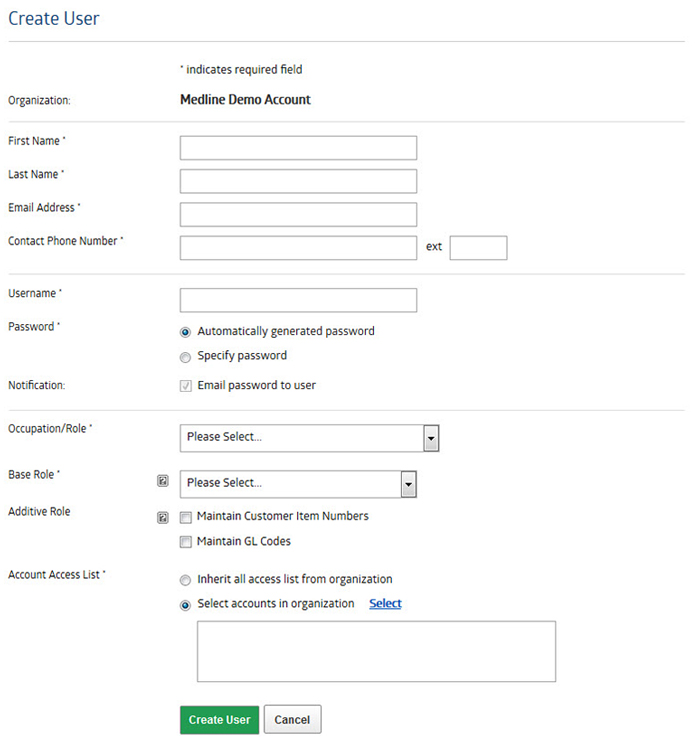
Task: Choose Select accounts in organization radio
Action: click(x=185, y=605)
